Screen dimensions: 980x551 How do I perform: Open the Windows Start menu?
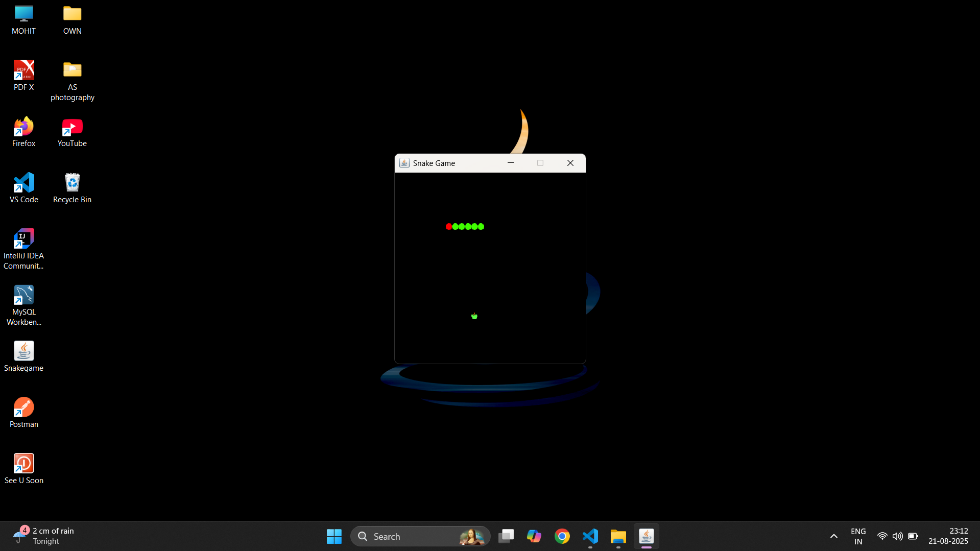(x=334, y=536)
